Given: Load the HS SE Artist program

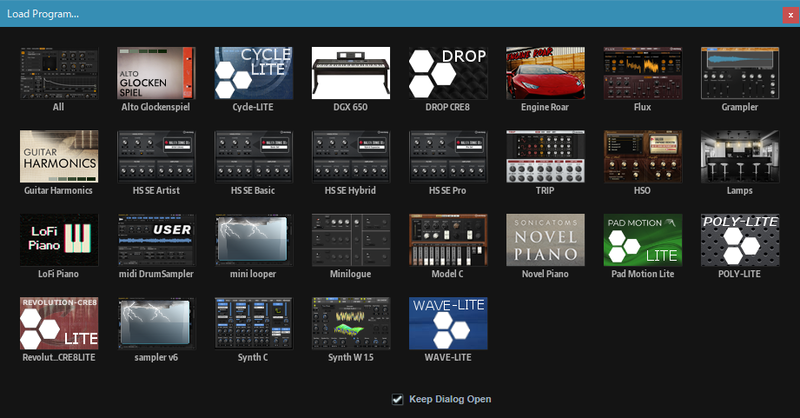Looking at the screenshot, I should click(156, 156).
